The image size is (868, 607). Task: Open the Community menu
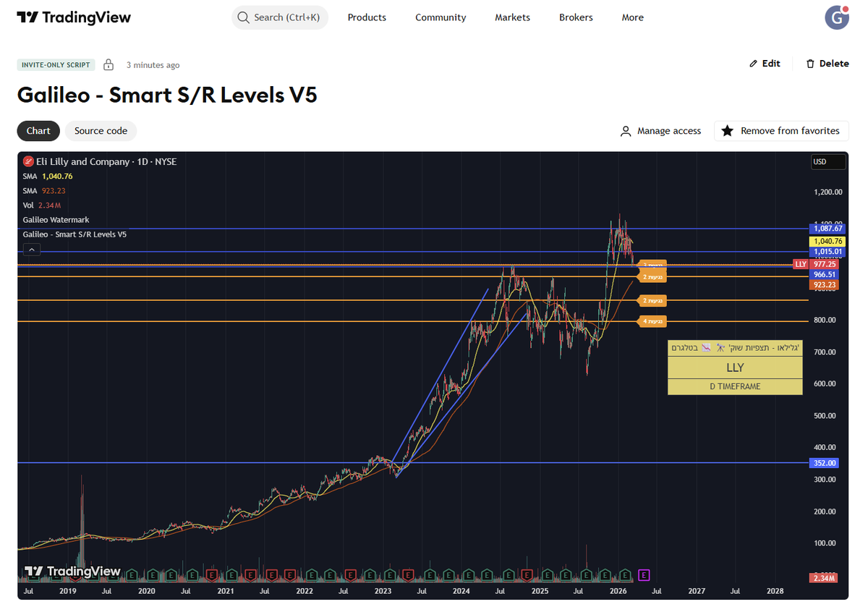441,17
